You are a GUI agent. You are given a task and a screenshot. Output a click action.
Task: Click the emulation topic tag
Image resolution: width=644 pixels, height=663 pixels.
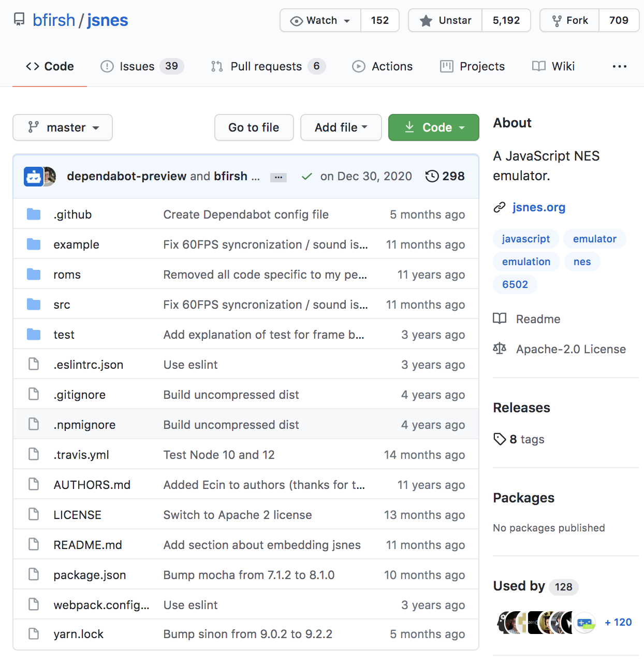(526, 262)
